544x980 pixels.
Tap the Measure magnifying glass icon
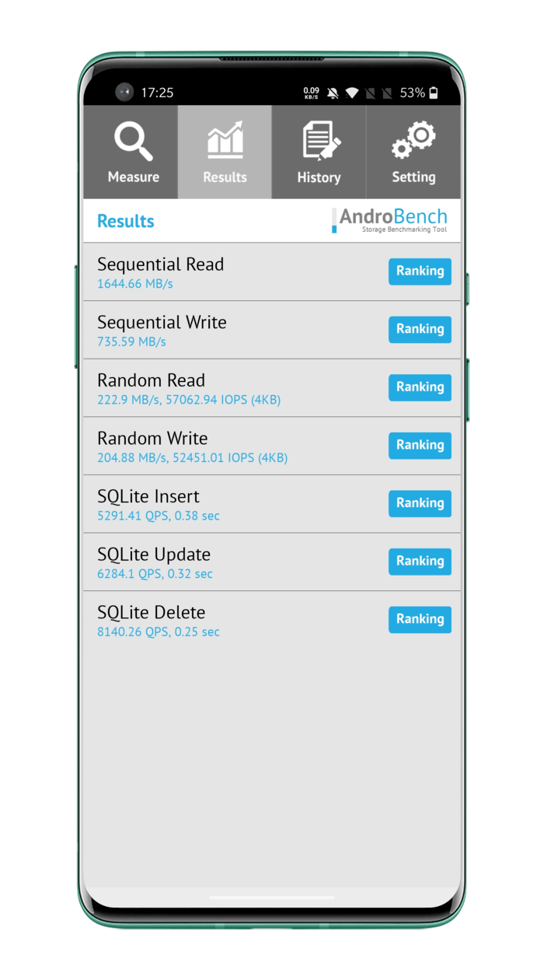pyautogui.click(x=133, y=142)
